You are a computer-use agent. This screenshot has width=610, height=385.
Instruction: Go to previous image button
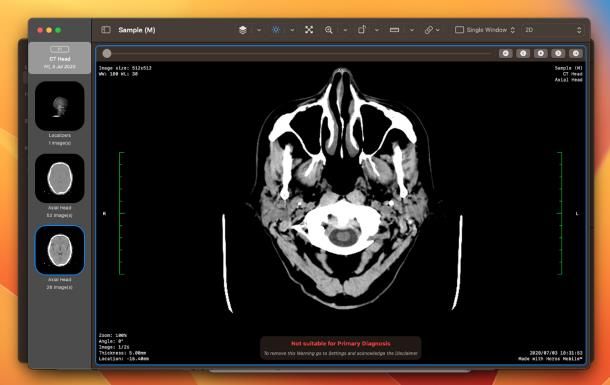523,53
